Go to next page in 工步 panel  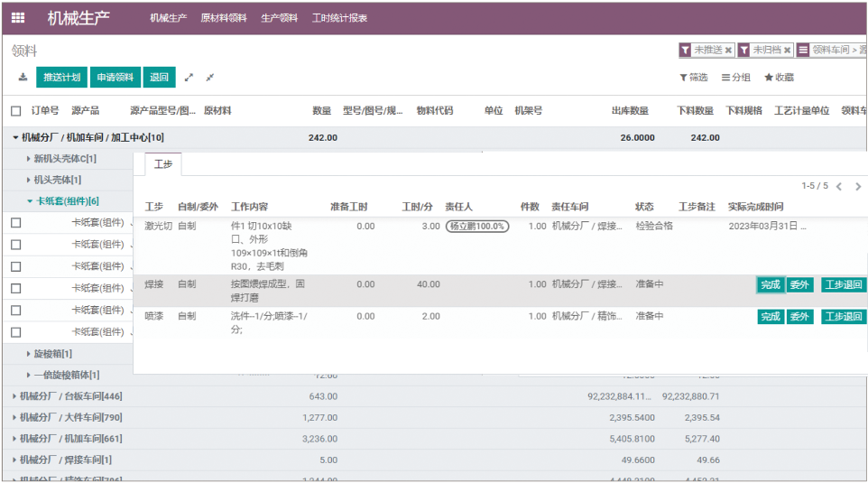[x=857, y=187]
